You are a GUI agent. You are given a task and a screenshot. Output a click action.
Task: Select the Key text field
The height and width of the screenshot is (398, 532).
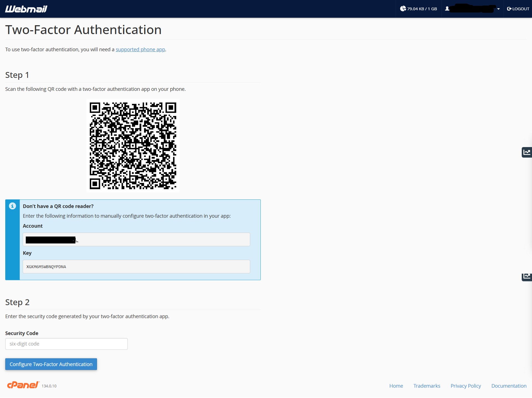tap(136, 266)
